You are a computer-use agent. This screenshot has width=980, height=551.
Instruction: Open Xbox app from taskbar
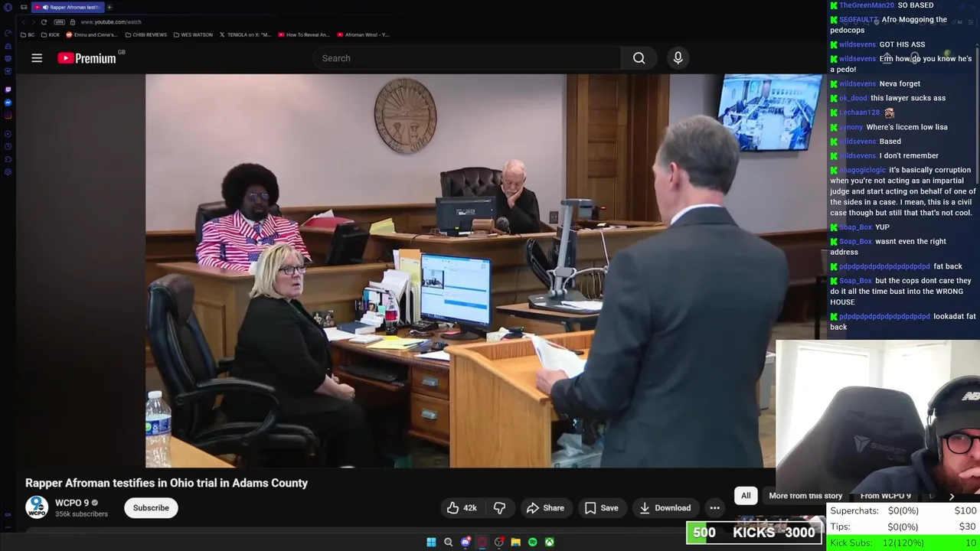(549, 542)
